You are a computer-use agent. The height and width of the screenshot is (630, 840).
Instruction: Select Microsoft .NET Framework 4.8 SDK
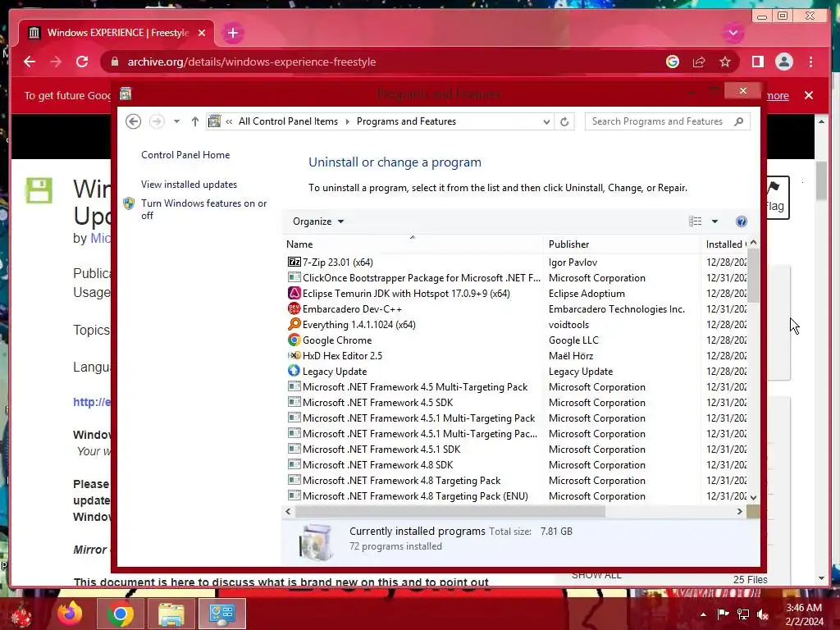pyautogui.click(x=370, y=464)
